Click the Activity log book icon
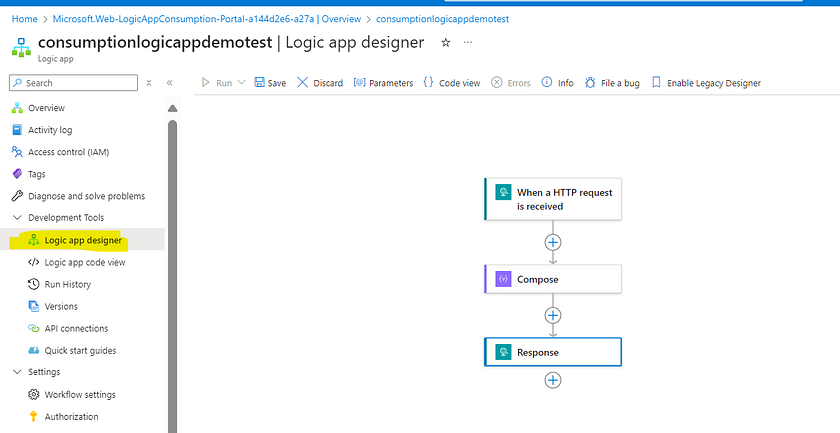840x433 pixels. click(17, 130)
